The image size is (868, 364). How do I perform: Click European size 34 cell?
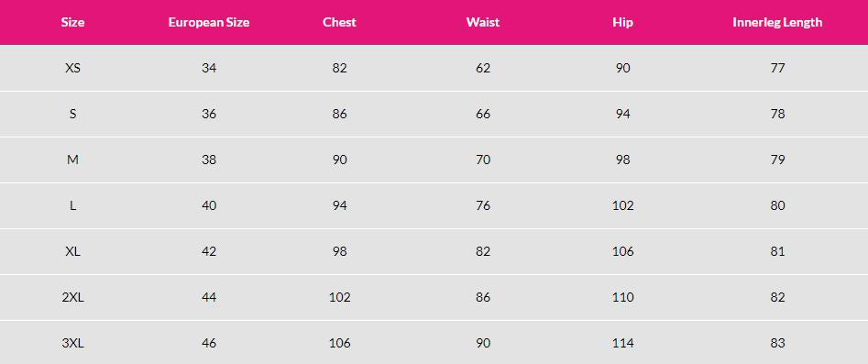[209, 68]
